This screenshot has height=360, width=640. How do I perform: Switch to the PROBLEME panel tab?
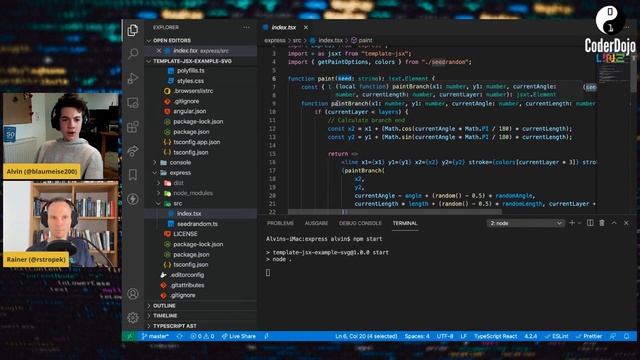click(280, 223)
